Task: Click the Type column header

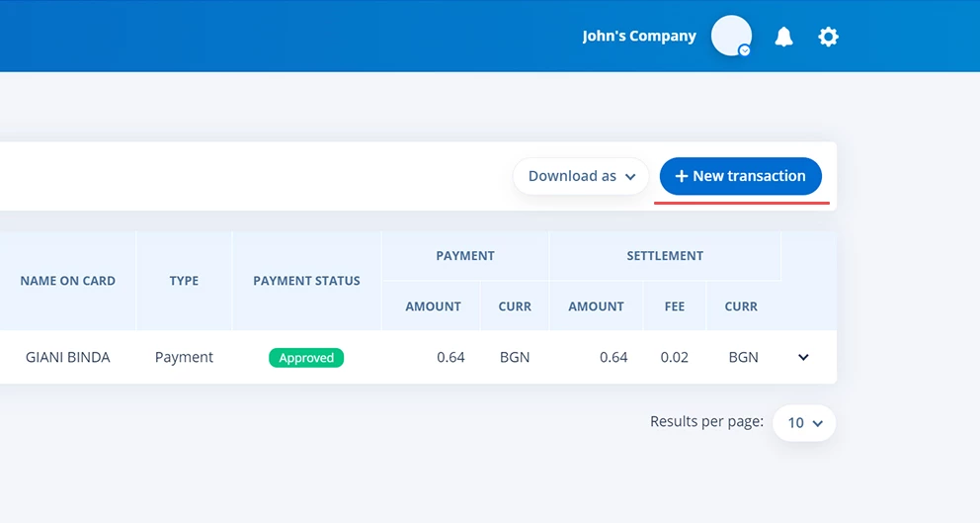Action: coord(184,281)
